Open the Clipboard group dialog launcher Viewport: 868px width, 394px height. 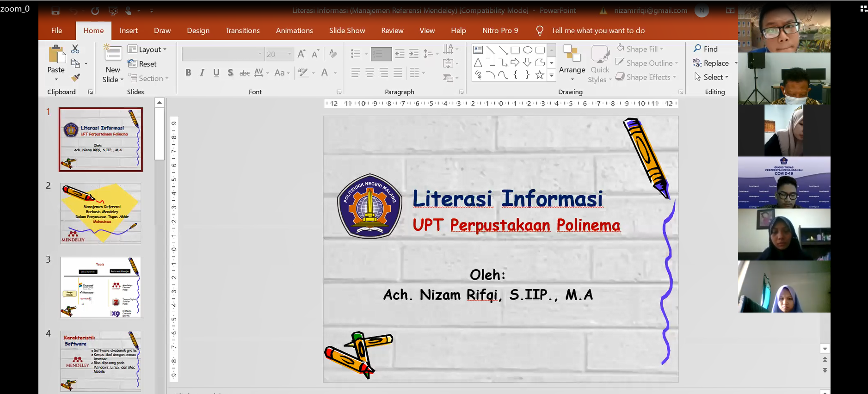coord(90,92)
